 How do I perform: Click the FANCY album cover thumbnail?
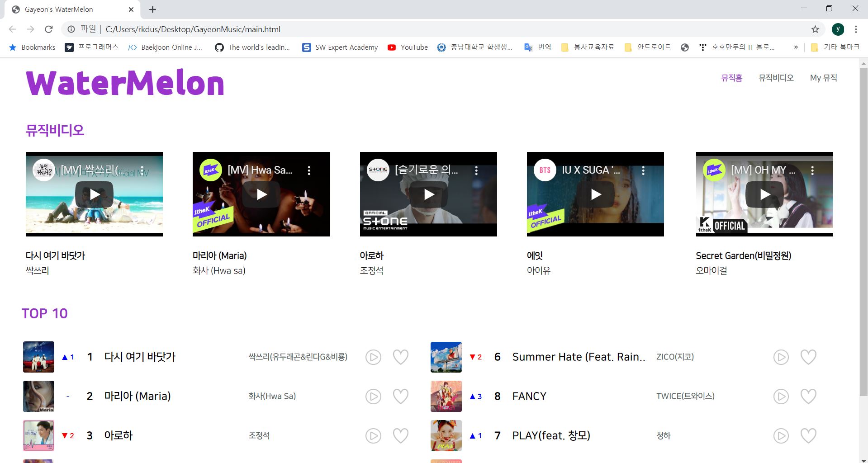(446, 397)
